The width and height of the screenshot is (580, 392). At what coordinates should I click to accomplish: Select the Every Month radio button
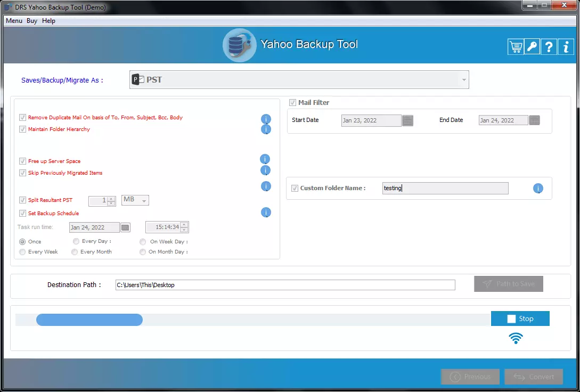pos(75,252)
